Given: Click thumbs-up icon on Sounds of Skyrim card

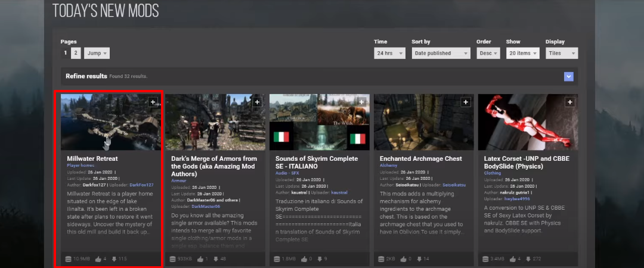Looking at the screenshot, I should pos(305,259).
